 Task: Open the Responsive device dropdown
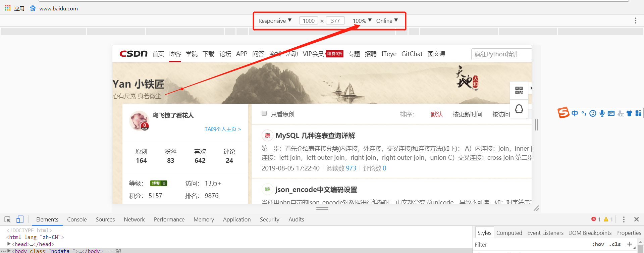[x=275, y=21]
